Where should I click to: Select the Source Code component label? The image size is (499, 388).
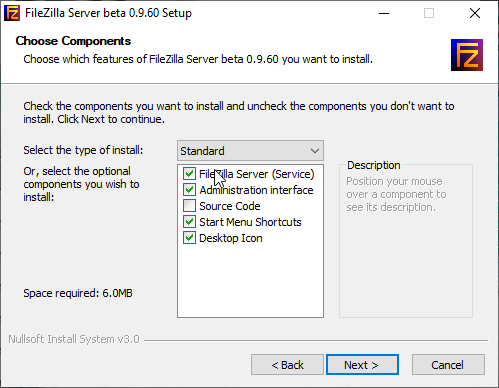[230, 206]
